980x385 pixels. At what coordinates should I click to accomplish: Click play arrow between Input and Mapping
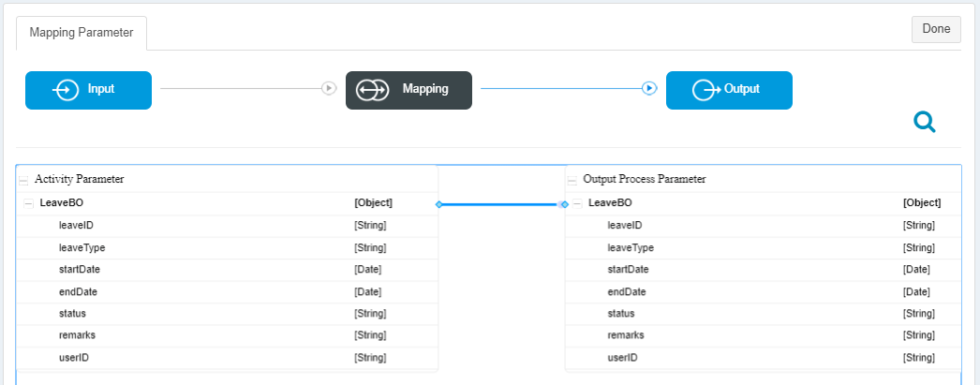pyautogui.click(x=329, y=88)
